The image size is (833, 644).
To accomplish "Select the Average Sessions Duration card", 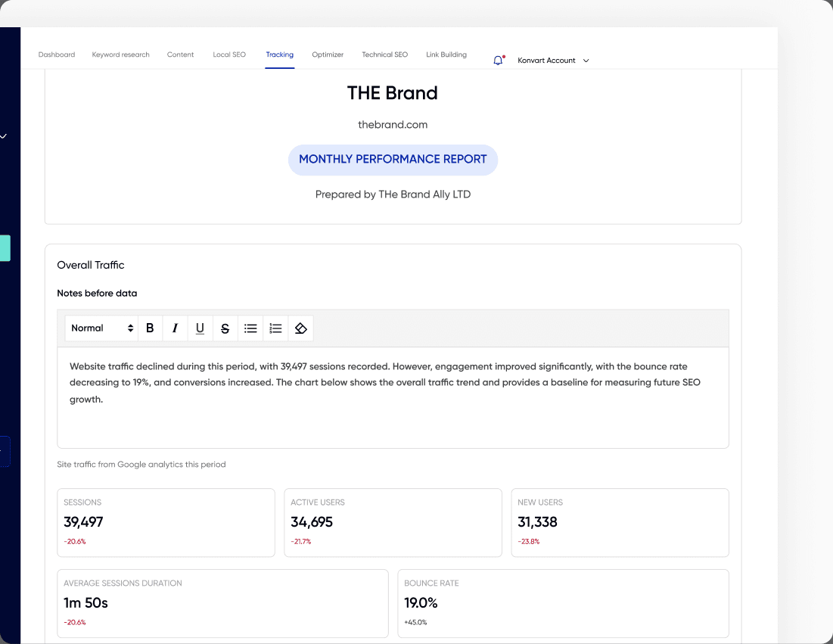I will [222, 603].
